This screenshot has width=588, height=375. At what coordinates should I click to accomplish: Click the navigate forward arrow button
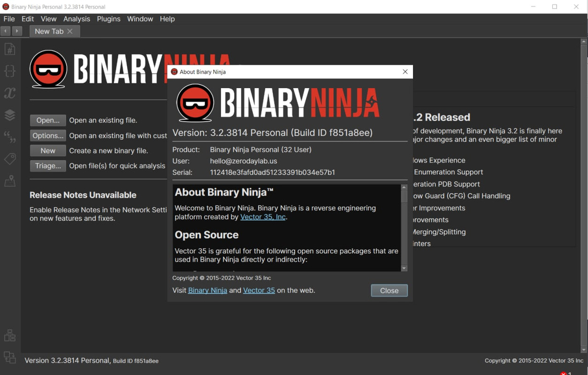click(17, 31)
